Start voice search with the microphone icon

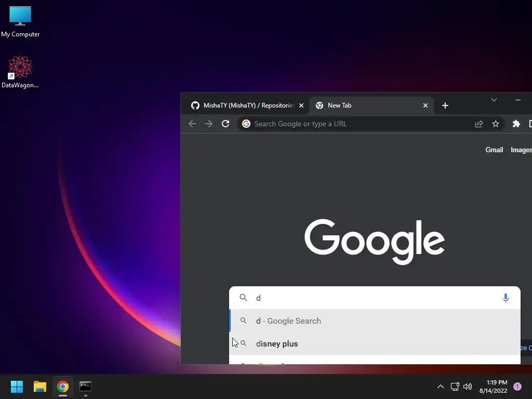(506, 298)
